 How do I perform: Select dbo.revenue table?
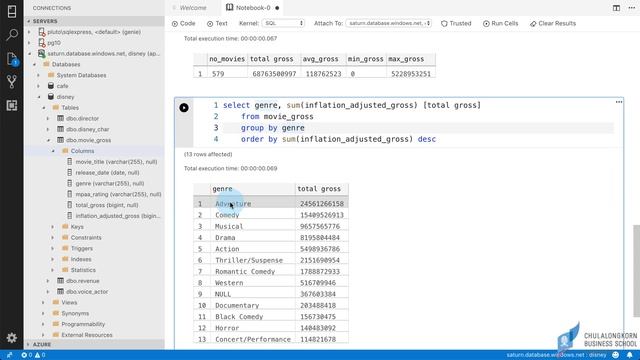82,281
